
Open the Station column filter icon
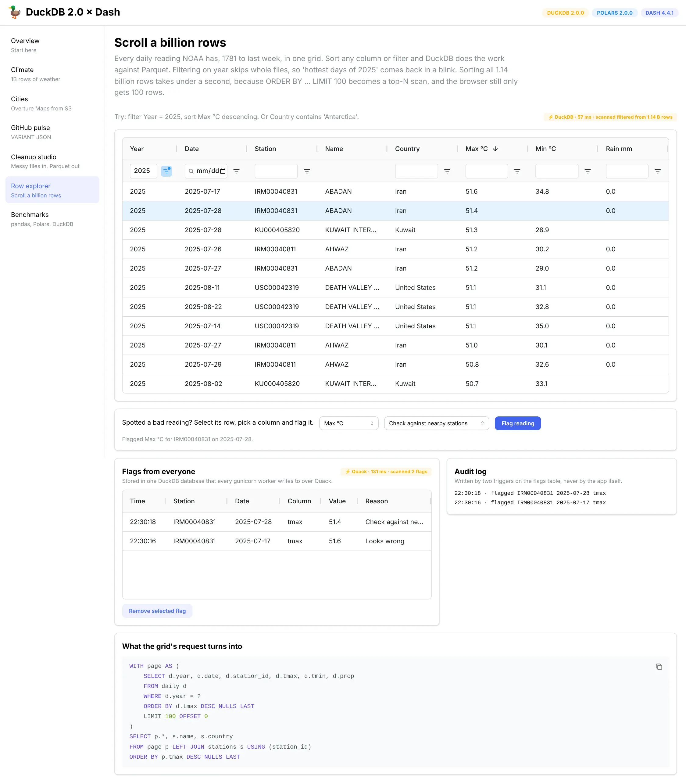pyautogui.click(x=307, y=171)
